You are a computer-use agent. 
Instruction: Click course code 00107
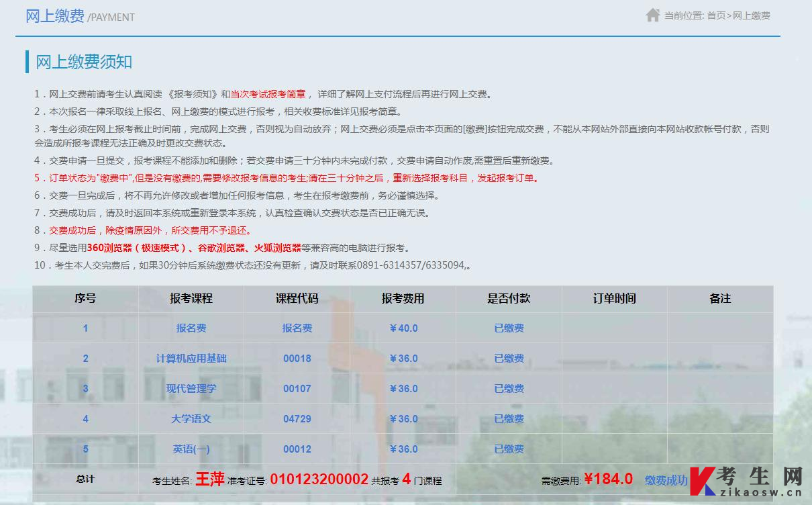coord(297,389)
